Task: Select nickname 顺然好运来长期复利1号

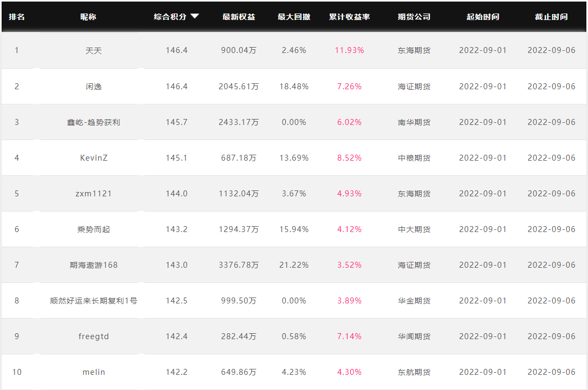Action: 94,301
